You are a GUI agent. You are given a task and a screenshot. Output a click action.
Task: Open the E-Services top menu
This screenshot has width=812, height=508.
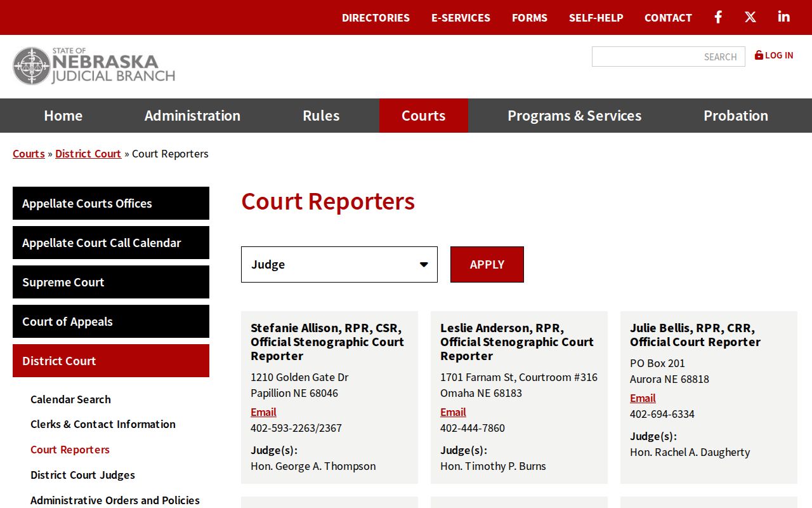(461, 18)
